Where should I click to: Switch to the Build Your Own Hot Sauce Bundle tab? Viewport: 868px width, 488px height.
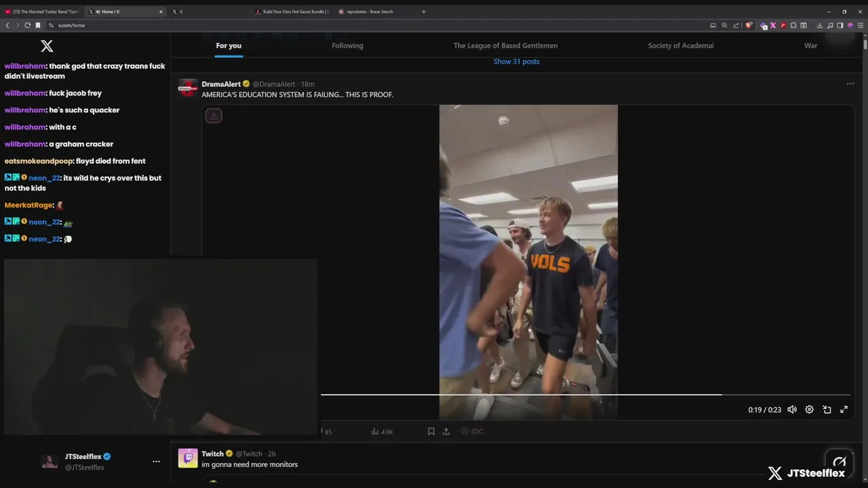click(293, 12)
